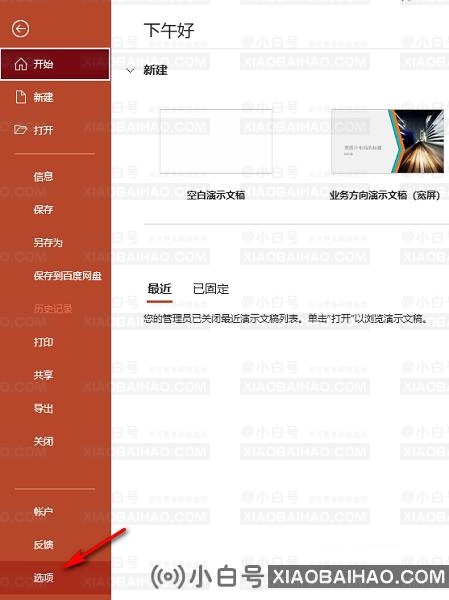The width and height of the screenshot is (449, 600).
Task: Switch to the 已固定 tab
Action: [211, 289]
